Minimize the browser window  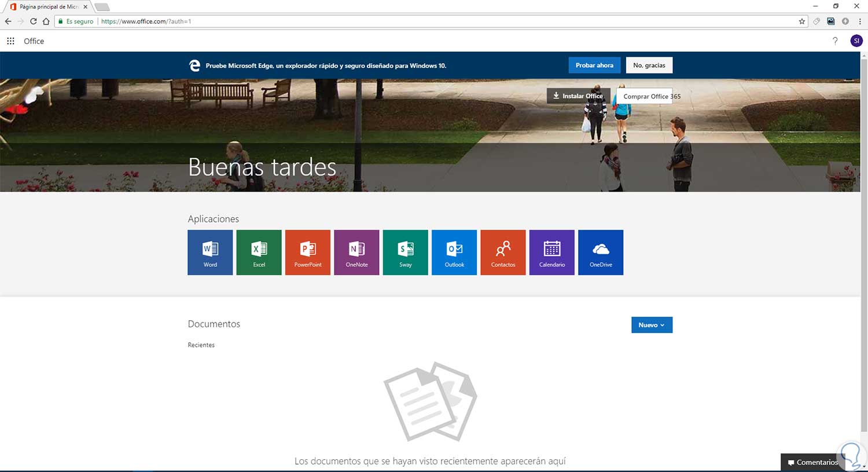pyautogui.click(x=815, y=6)
